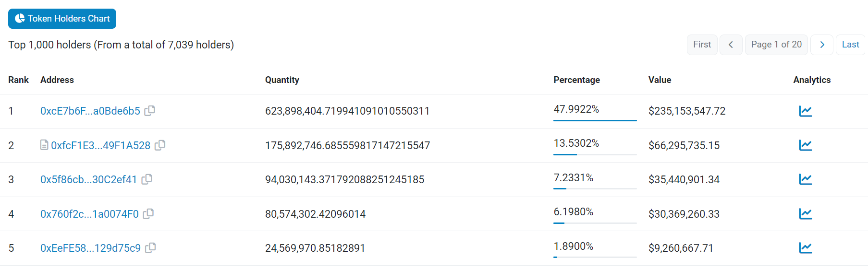Jump to the Last page
Viewport: 868px width, 269px height.
pyautogui.click(x=850, y=45)
